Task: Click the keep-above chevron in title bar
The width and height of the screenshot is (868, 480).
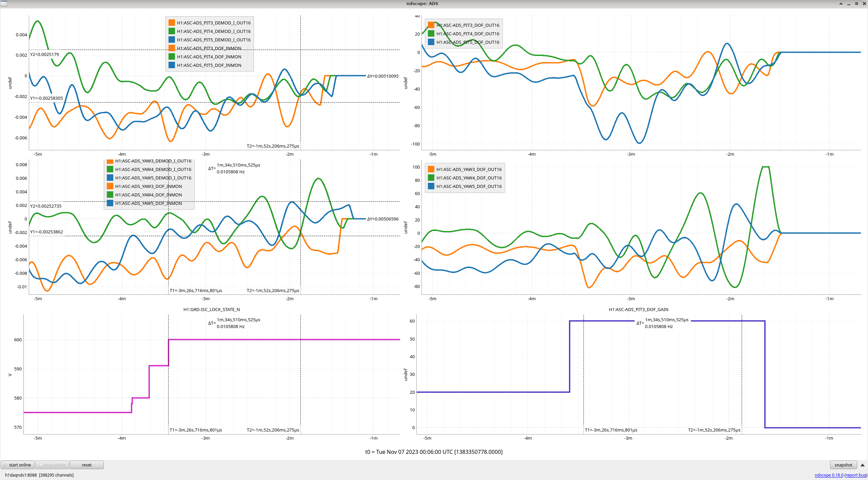Action: point(841,3)
